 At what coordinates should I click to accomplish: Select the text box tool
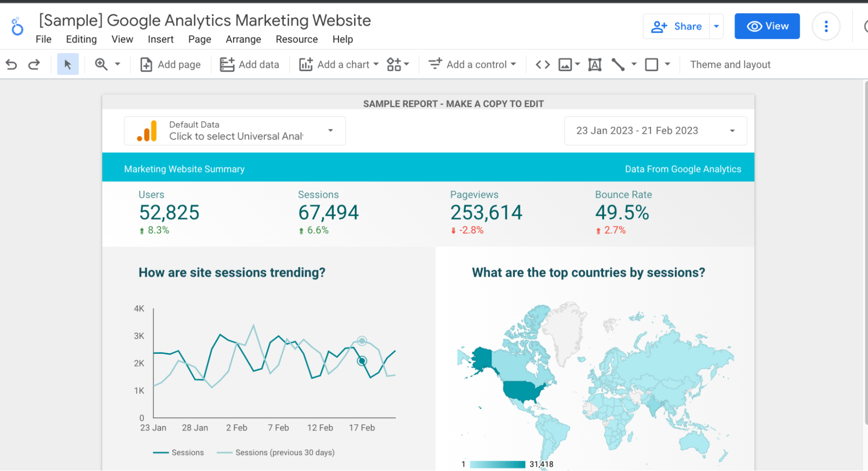coord(594,65)
